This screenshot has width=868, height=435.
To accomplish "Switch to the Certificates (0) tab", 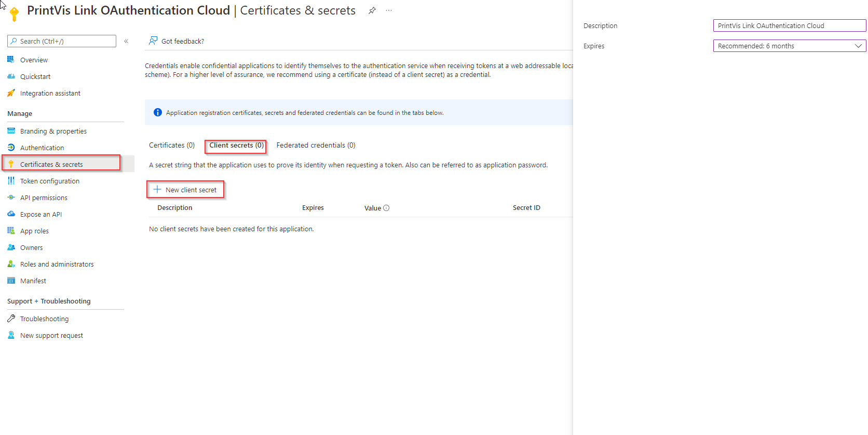I will click(x=172, y=146).
